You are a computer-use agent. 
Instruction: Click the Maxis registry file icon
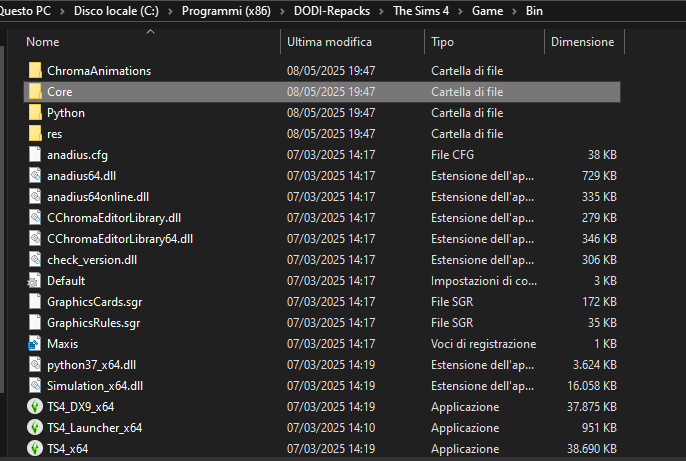pyautogui.click(x=35, y=344)
